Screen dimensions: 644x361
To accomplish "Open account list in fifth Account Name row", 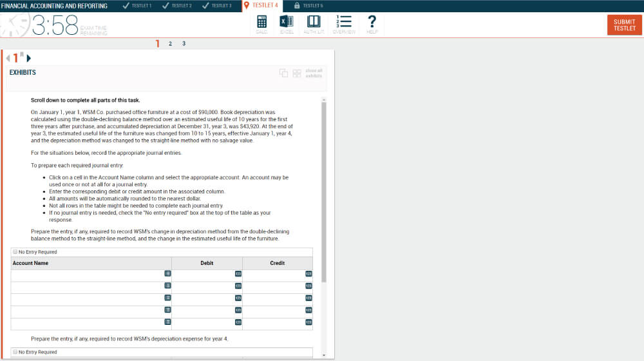I will click(x=167, y=322).
